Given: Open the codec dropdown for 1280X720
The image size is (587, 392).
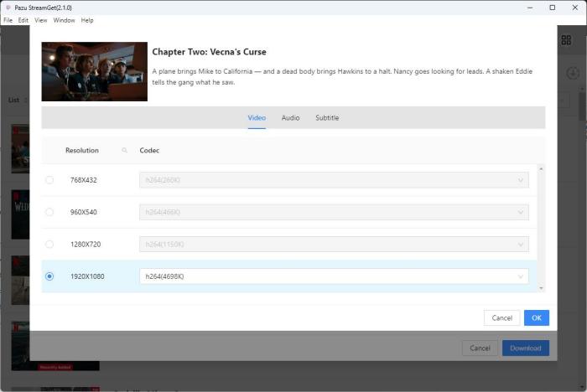Looking at the screenshot, I should [334, 245].
